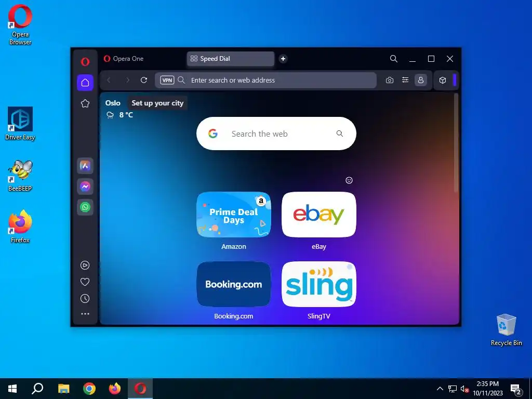Open WhatsApp sidebar icon
The image size is (532, 399).
[85, 207]
